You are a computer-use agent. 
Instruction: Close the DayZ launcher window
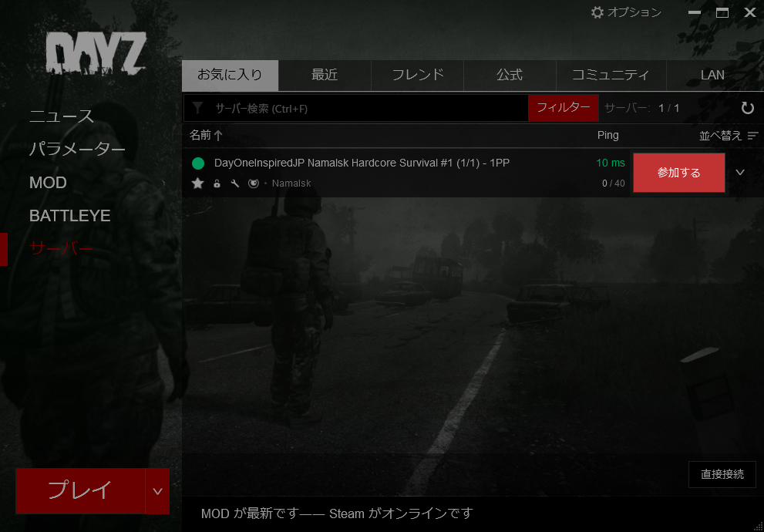coord(750,12)
